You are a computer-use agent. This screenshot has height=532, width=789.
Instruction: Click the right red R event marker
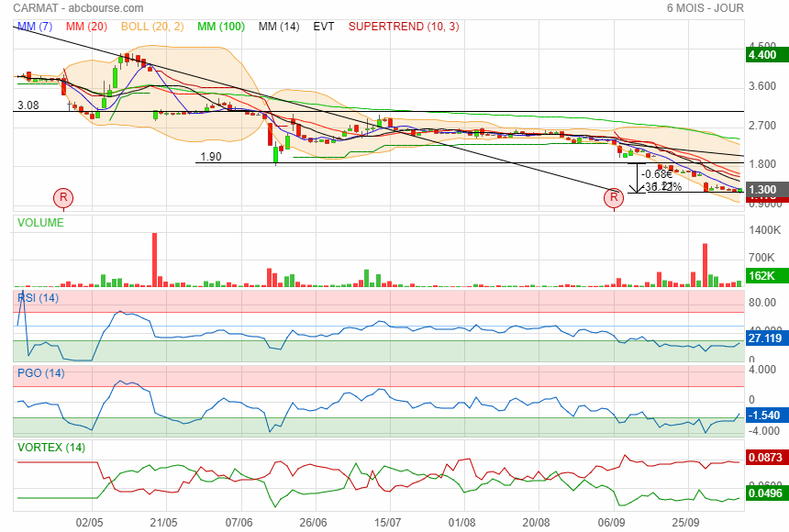tap(615, 197)
